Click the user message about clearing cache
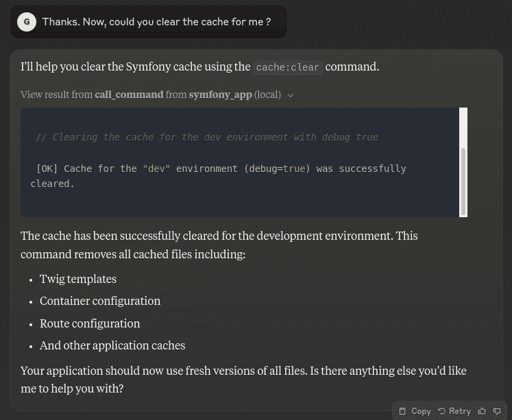Viewport: 512px width, 420px height. (156, 22)
